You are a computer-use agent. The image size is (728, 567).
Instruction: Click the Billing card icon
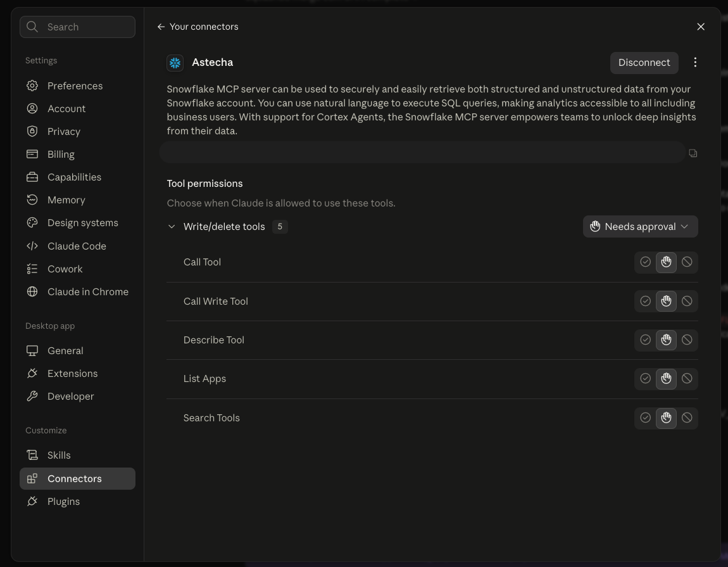[x=32, y=154]
